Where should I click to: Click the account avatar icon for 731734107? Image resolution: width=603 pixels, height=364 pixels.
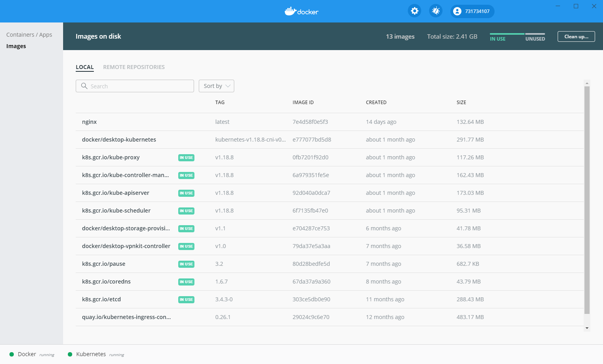(457, 11)
